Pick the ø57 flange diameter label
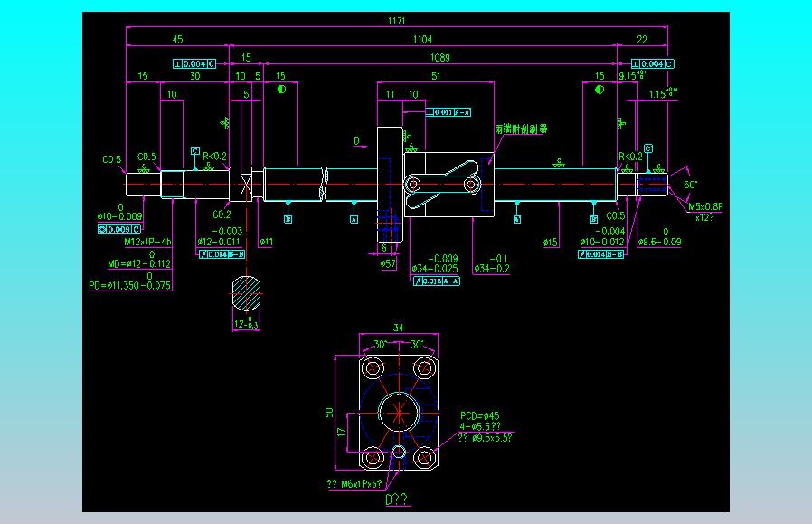Screen dimensions: 812x524 click(x=388, y=264)
